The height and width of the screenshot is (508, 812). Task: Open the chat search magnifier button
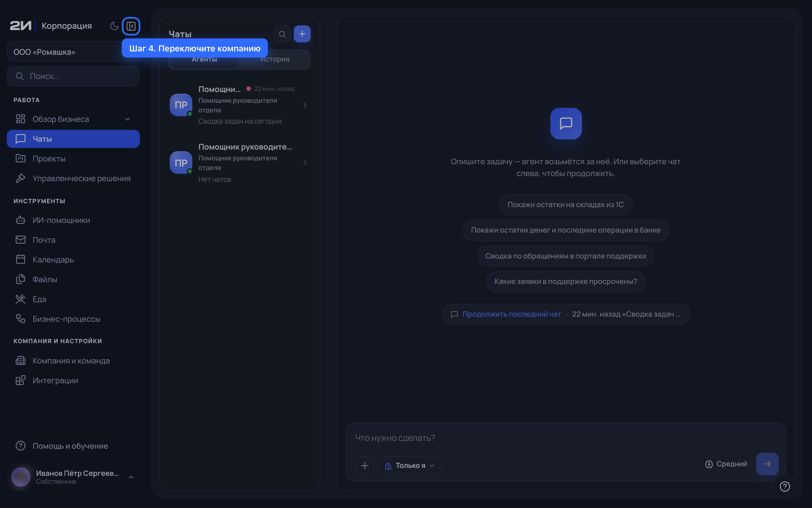click(x=282, y=34)
